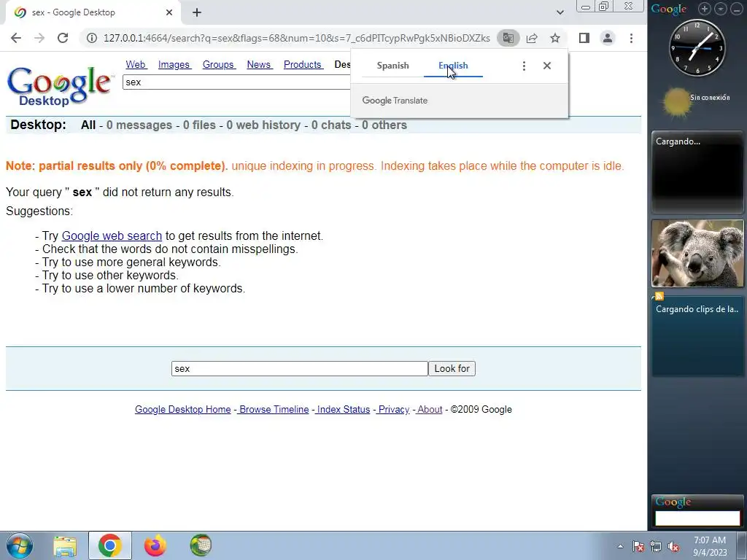Viewport: 747px width, 560px height.
Task: Open the Google Desktop Home link
Action: (182, 410)
